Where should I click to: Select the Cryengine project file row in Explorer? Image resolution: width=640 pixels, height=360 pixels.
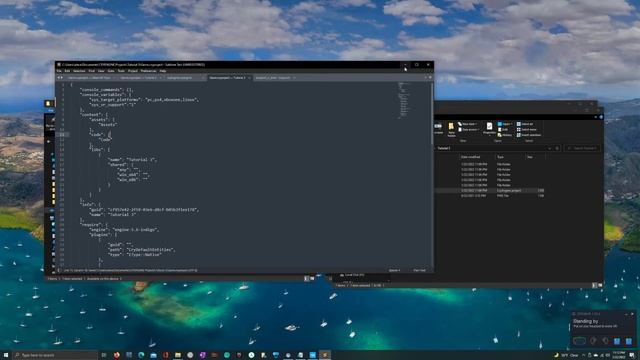(x=490, y=191)
